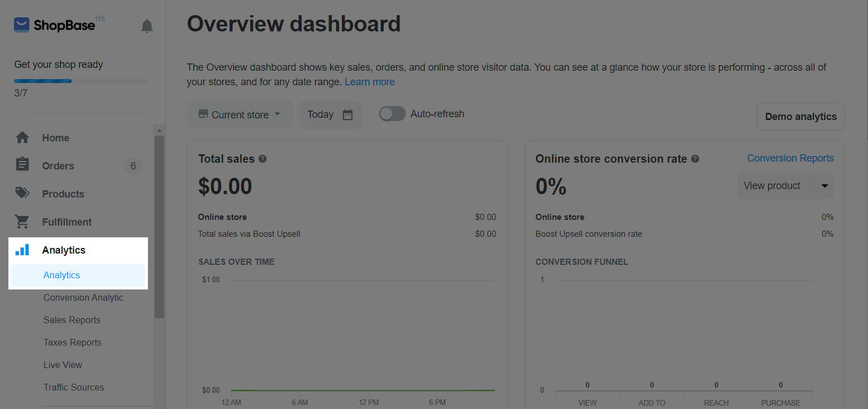
Task: Open Fulfillment in sidebar
Action: 67,222
